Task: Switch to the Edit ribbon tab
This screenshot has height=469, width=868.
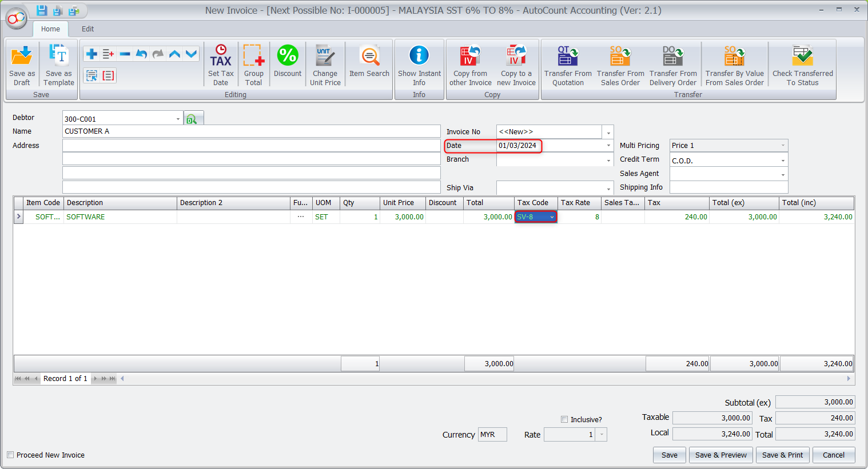Action: [87, 29]
